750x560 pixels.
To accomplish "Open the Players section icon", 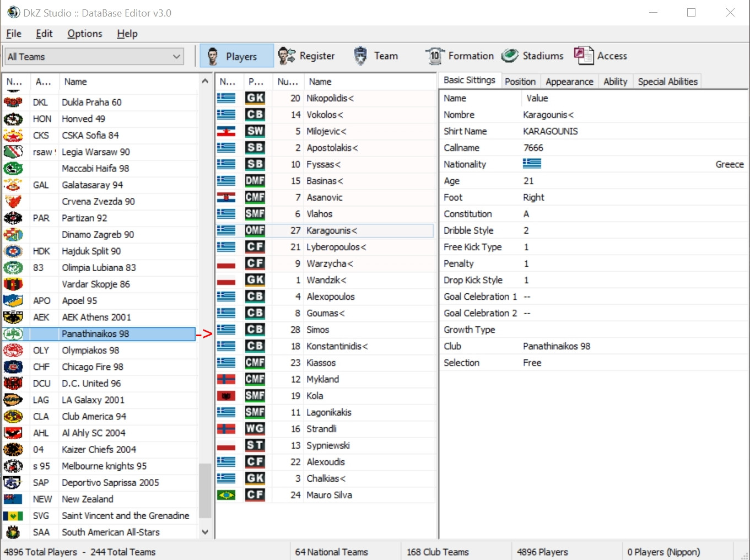I will [213, 56].
